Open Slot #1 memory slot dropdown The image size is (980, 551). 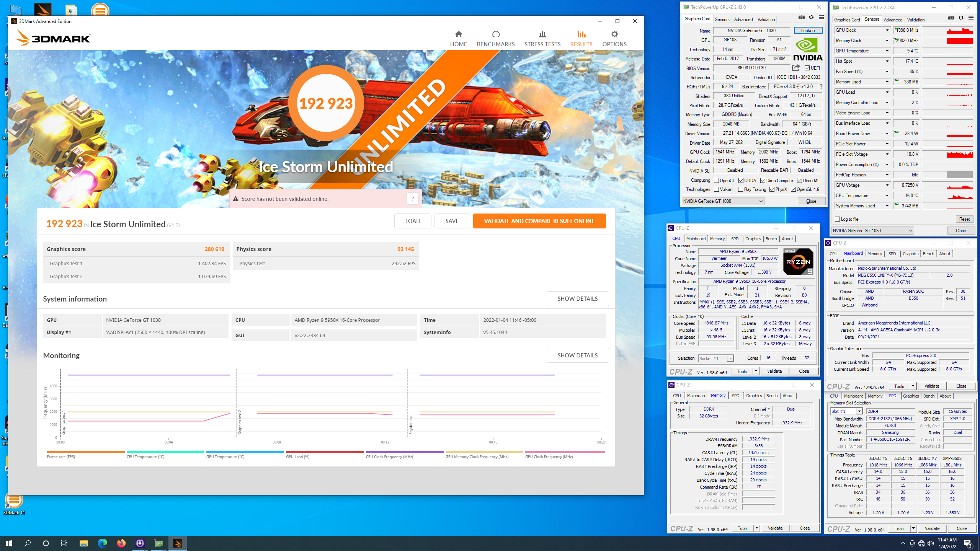[846, 411]
